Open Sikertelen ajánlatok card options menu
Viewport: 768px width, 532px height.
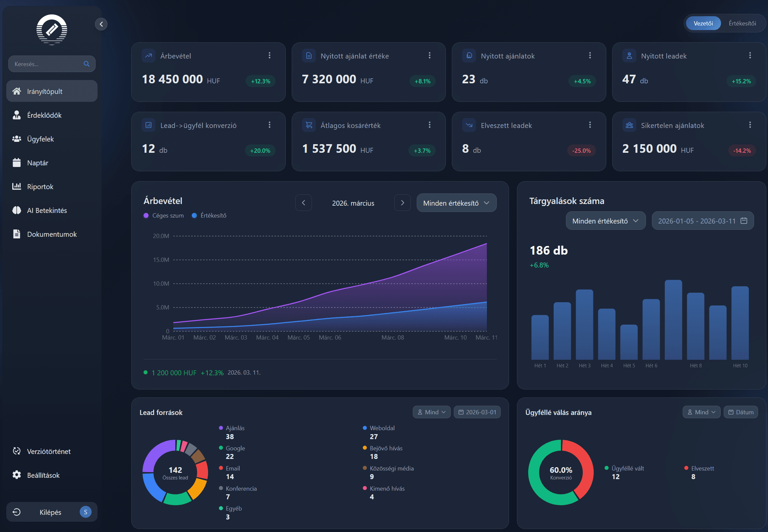tap(750, 125)
